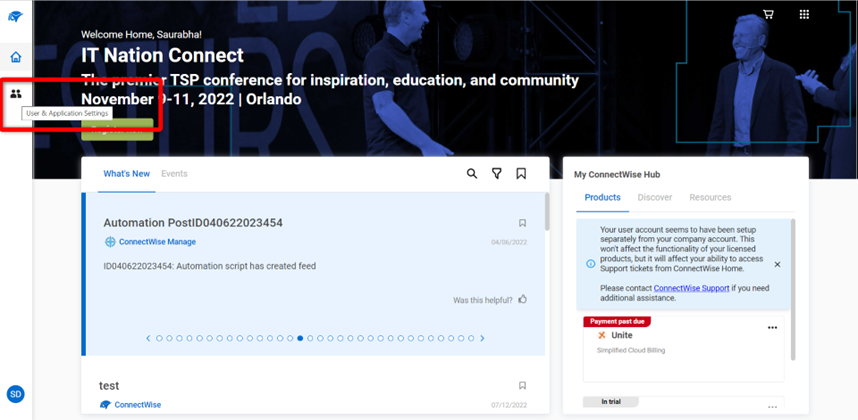Viewport: 858px width, 420px height.
Task: Open the SD user avatar menu
Action: tap(15, 394)
